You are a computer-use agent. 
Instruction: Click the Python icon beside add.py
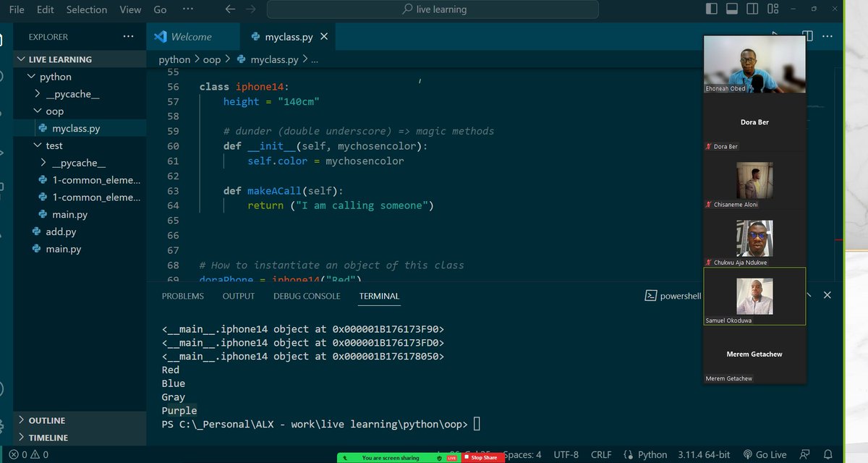click(x=38, y=231)
